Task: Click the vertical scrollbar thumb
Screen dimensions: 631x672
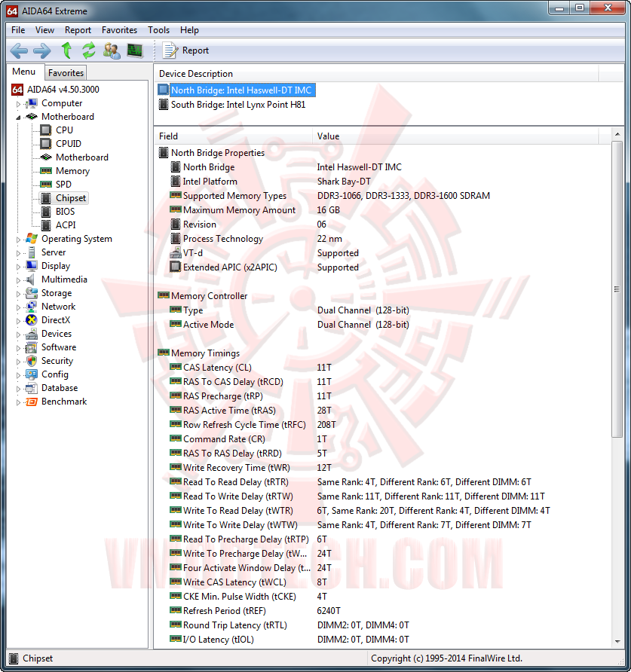Action: [617, 289]
